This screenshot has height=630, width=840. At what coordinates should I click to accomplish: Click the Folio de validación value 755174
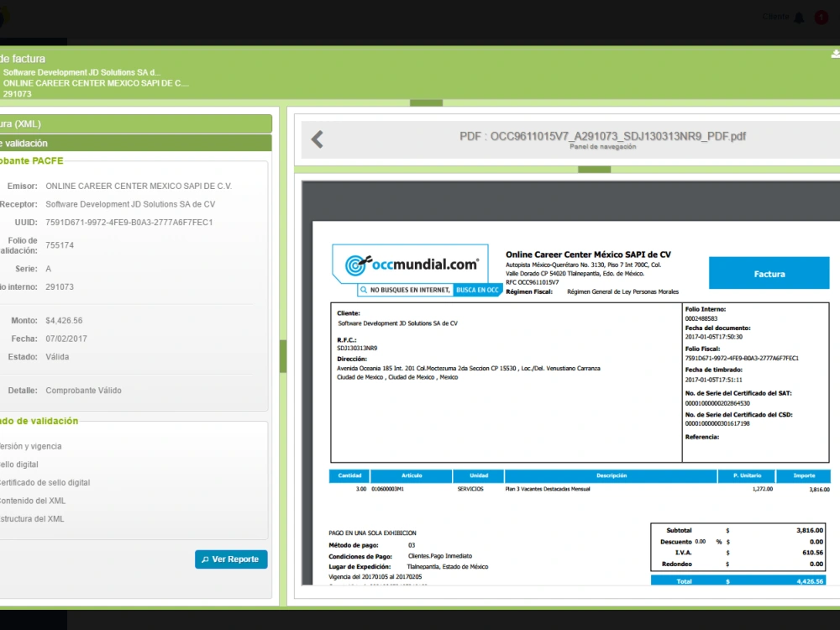[x=60, y=245]
